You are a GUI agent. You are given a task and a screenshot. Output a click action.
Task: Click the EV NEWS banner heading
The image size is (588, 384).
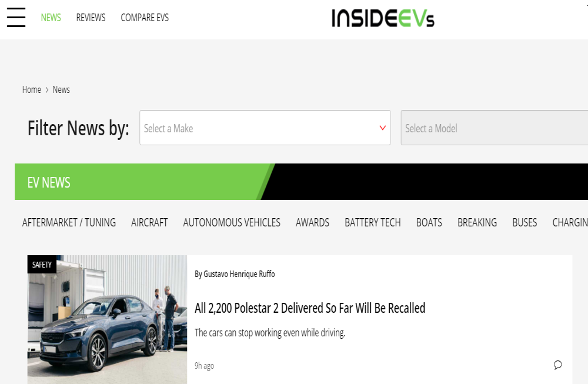pos(49,183)
